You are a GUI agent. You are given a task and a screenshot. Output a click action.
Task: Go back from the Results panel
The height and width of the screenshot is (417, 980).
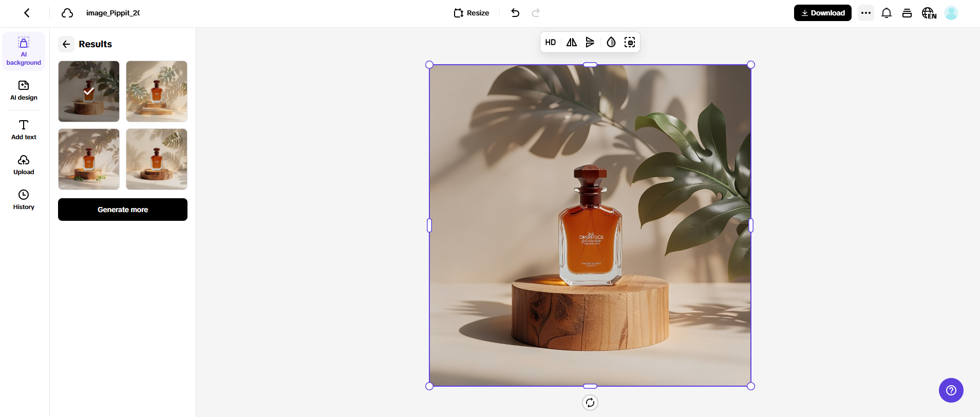(x=66, y=44)
